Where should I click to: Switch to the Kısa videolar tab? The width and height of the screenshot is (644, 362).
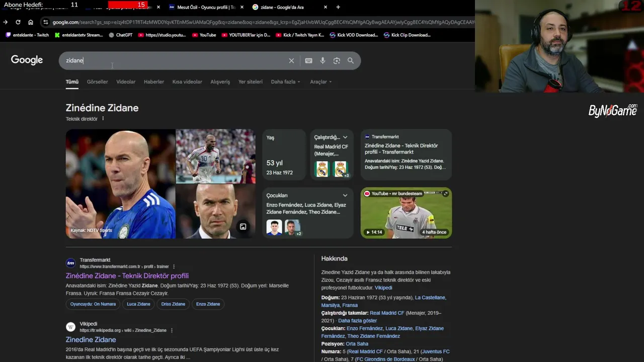tap(187, 82)
